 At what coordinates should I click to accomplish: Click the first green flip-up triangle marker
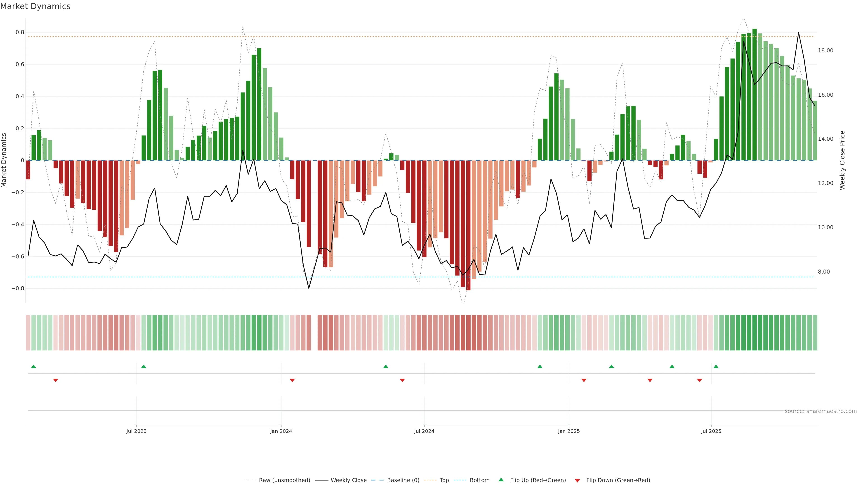point(33,366)
